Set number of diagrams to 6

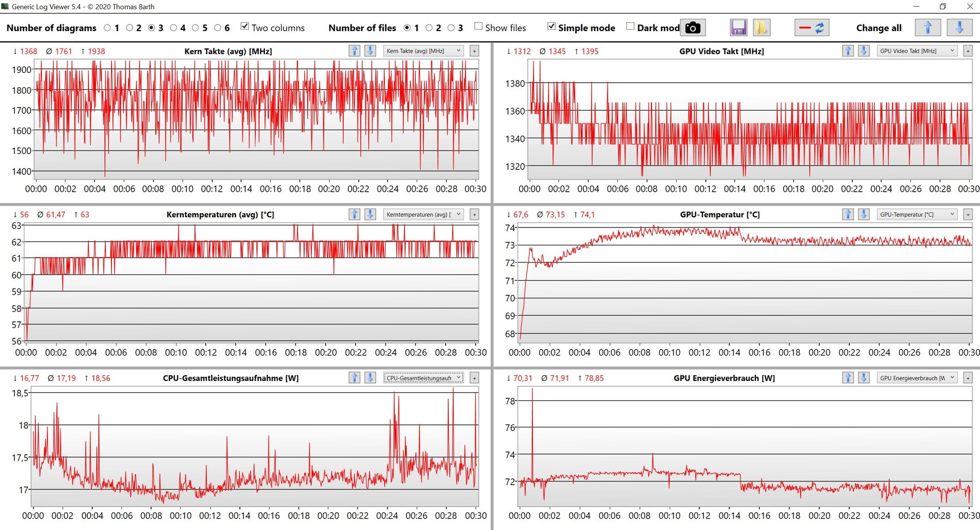(217, 28)
